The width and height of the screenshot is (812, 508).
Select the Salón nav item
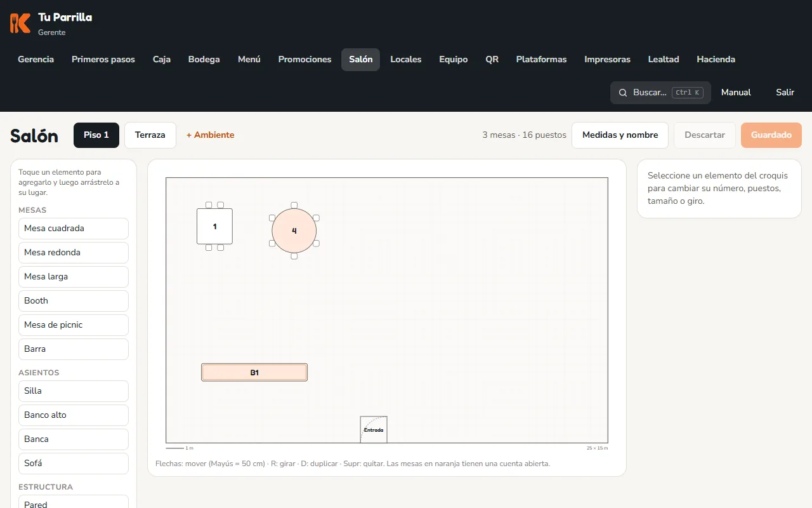click(x=361, y=60)
